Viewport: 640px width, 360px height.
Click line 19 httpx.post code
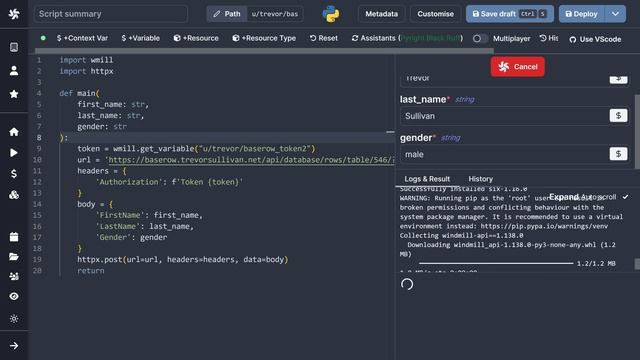click(182, 259)
